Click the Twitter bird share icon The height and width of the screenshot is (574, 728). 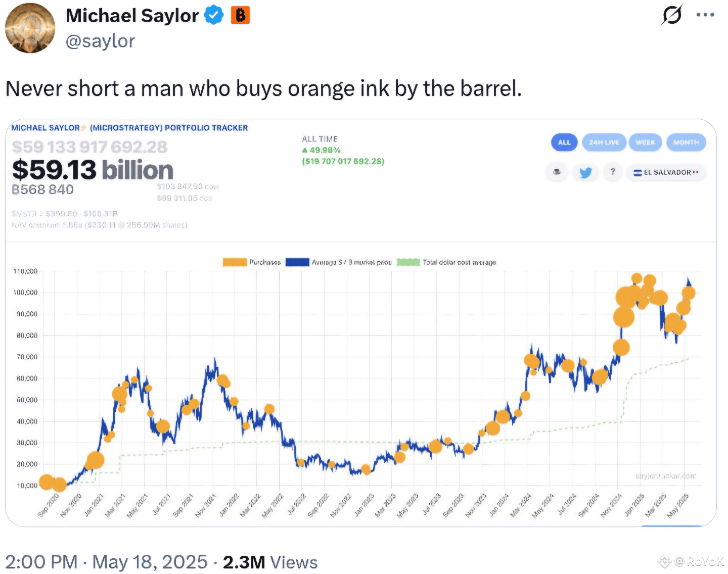coord(585,172)
